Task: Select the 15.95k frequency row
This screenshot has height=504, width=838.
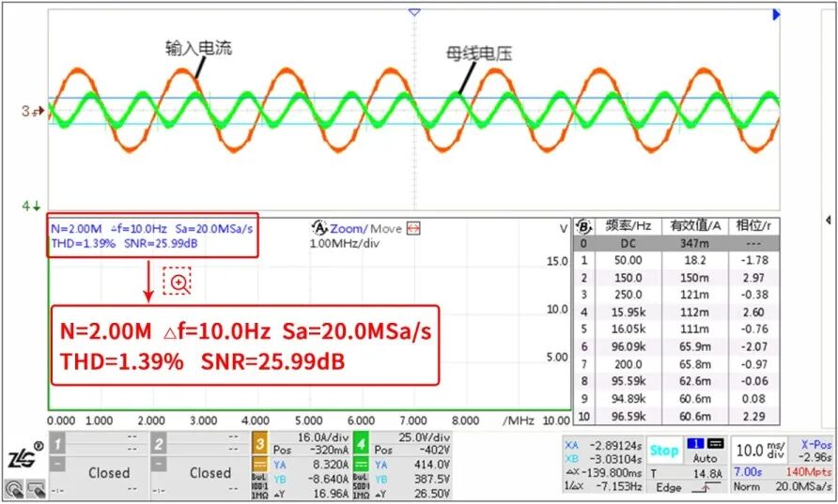Action: (677, 312)
